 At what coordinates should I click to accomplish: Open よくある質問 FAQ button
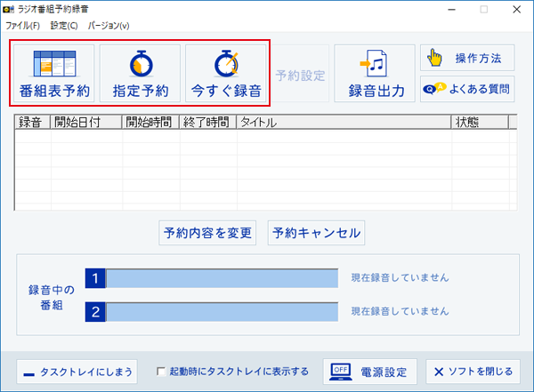point(467,89)
